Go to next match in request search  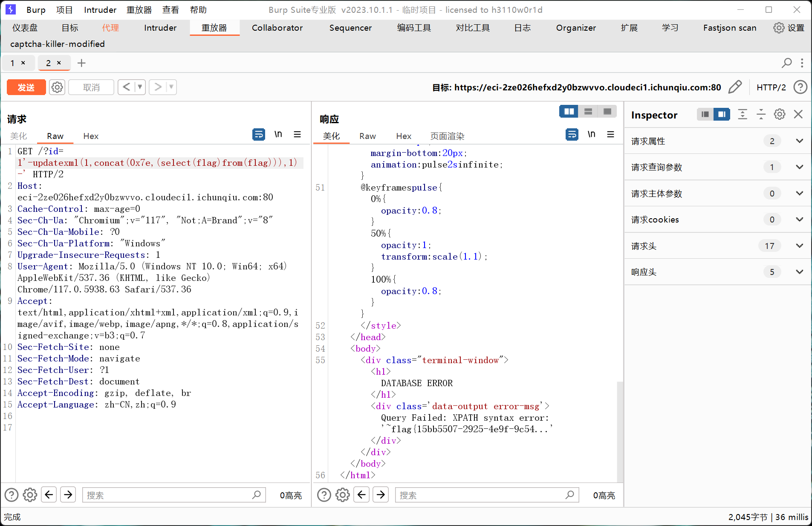coord(68,494)
